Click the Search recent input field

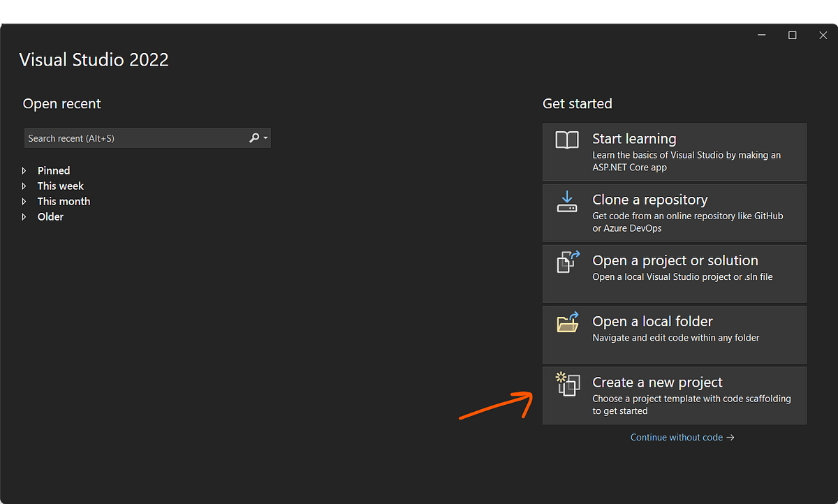[x=126, y=138]
